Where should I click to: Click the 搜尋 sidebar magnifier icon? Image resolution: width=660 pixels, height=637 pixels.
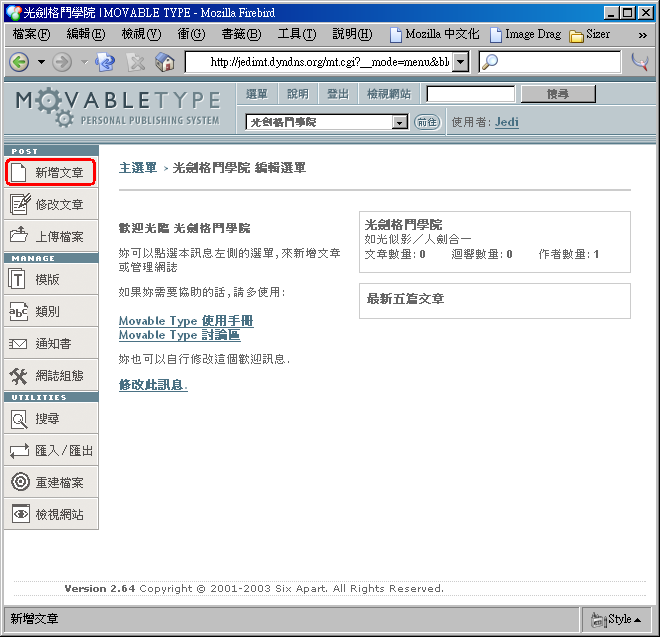(19, 420)
